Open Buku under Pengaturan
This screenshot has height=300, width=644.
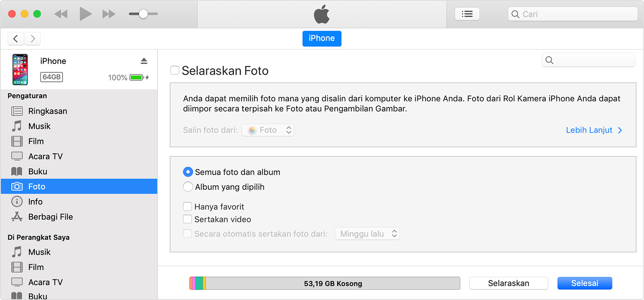coord(79,171)
